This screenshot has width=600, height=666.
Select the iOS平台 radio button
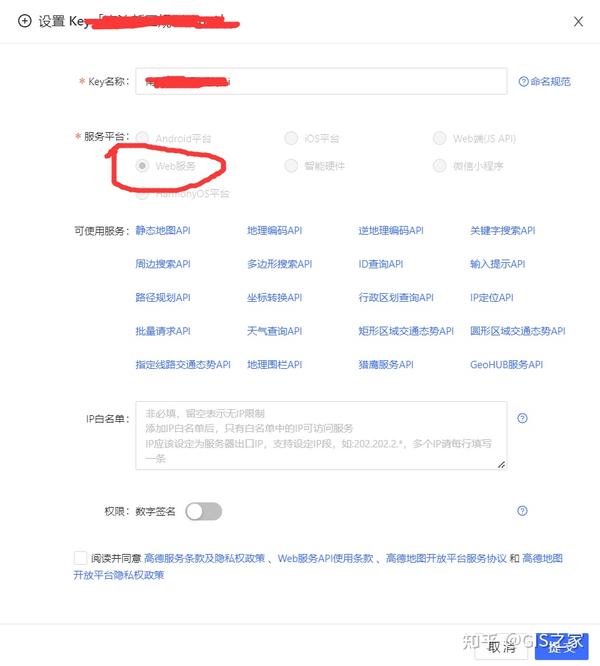[x=291, y=138]
